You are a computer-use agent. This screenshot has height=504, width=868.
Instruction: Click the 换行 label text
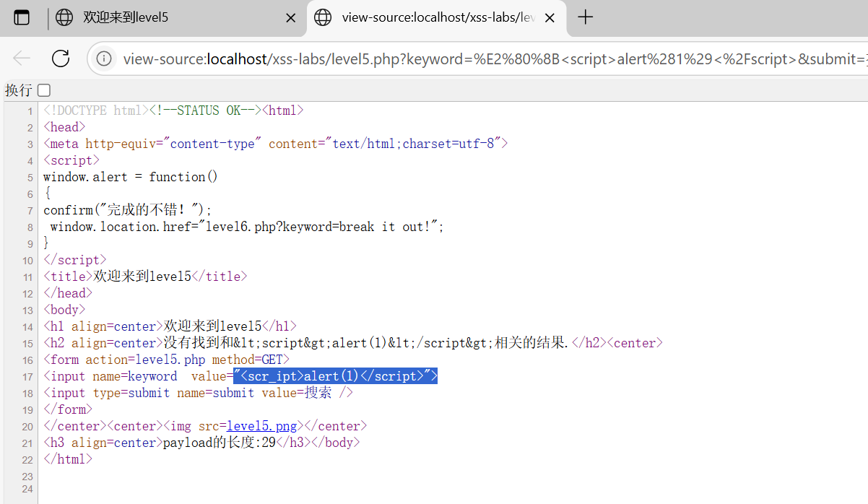point(19,90)
